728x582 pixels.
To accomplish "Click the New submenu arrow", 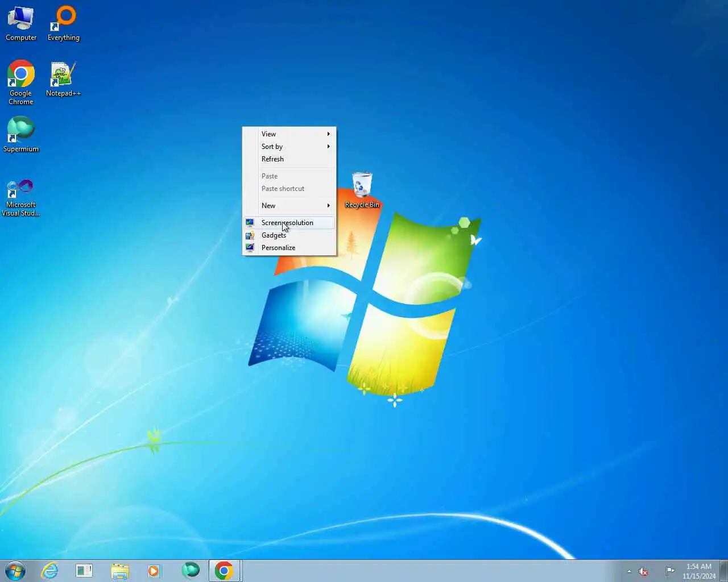I will tap(329, 206).
